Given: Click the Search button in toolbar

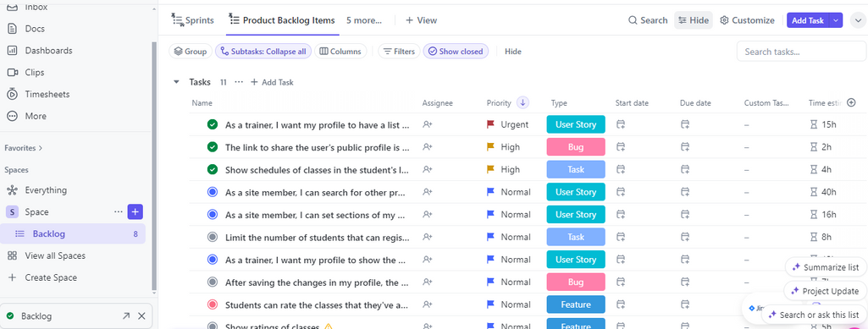Looking at the screenshot, I should (648, 20).
